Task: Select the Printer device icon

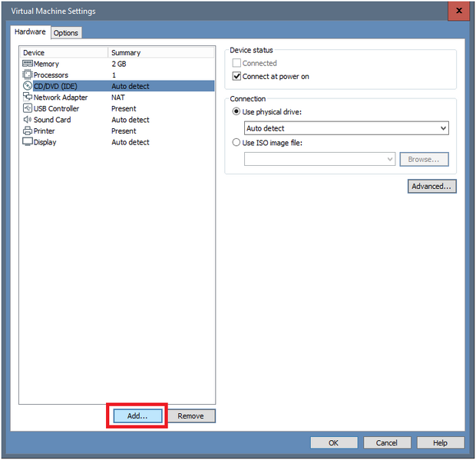Action: (28, 131)
